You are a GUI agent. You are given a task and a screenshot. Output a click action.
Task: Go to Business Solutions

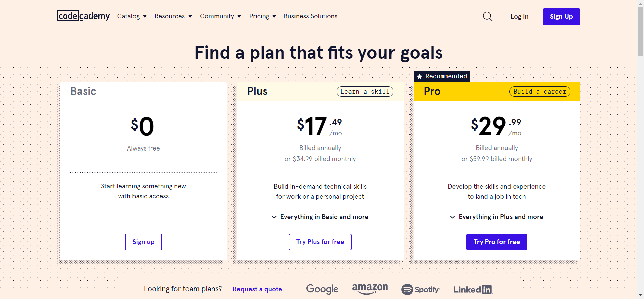point(310,16)
